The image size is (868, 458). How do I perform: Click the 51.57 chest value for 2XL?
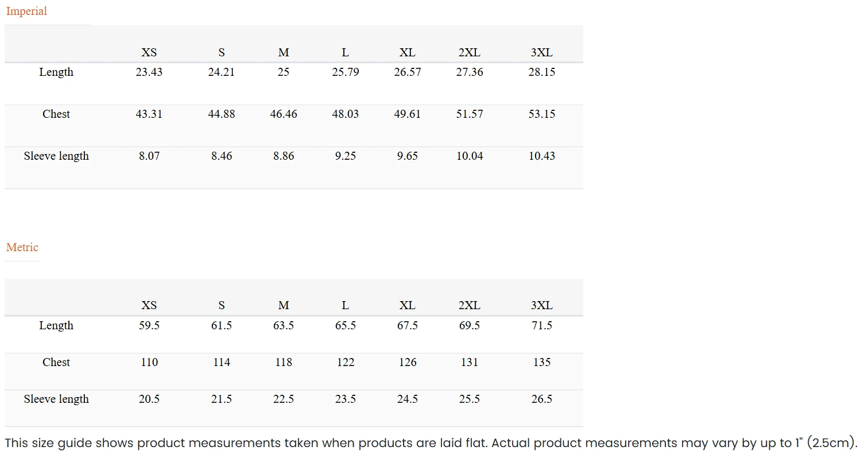(x=469, y=114)
